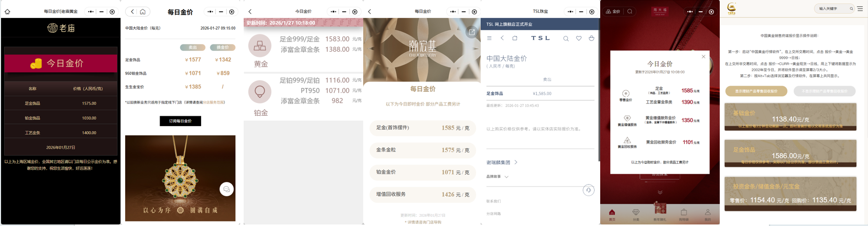
Task: Click the greyed 不显示理财产品零售回收报价 button
Action: click(x=825, y=91)
